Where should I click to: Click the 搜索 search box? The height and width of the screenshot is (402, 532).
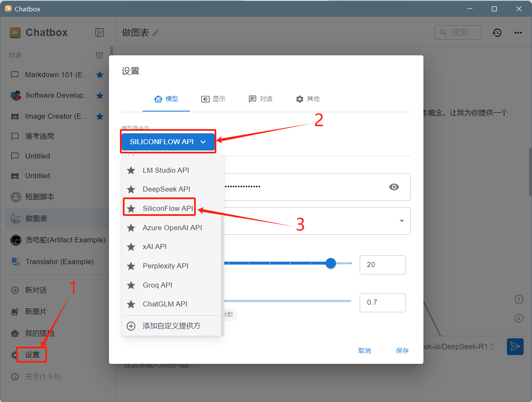pyautogui.click(x=458, y=32)
